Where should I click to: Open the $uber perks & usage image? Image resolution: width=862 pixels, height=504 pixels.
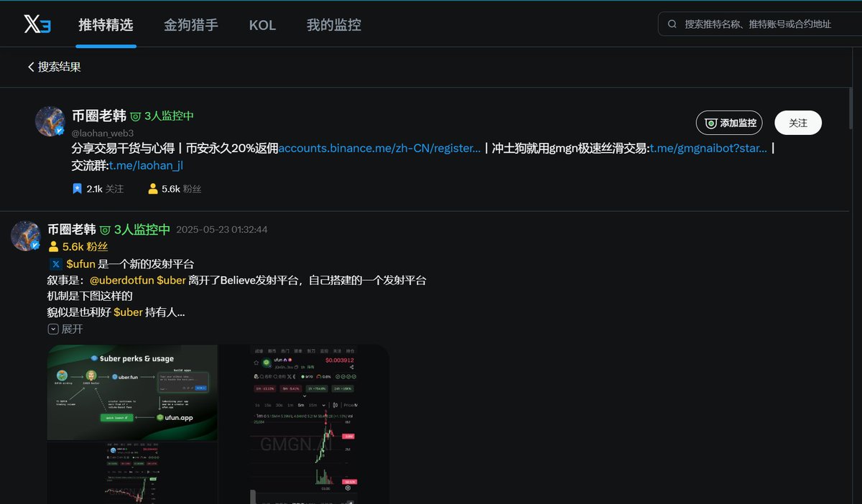(132, 393)
